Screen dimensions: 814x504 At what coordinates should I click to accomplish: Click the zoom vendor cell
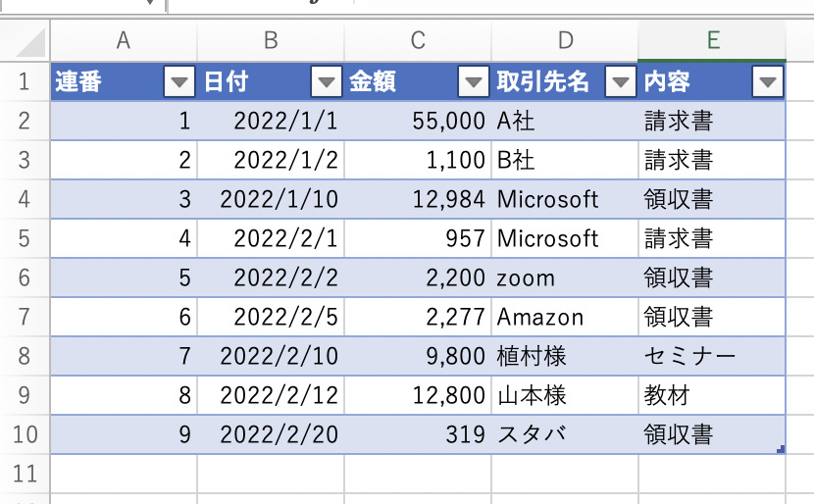564,278
